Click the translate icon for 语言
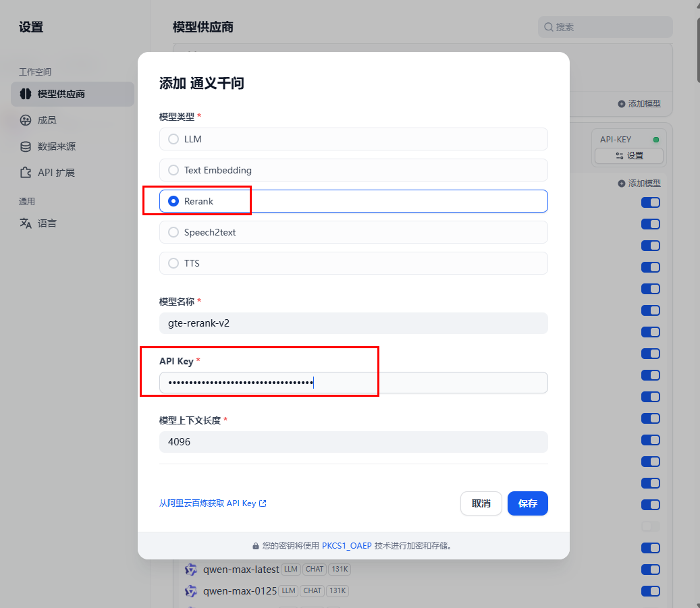 click(x=26, y=223)
